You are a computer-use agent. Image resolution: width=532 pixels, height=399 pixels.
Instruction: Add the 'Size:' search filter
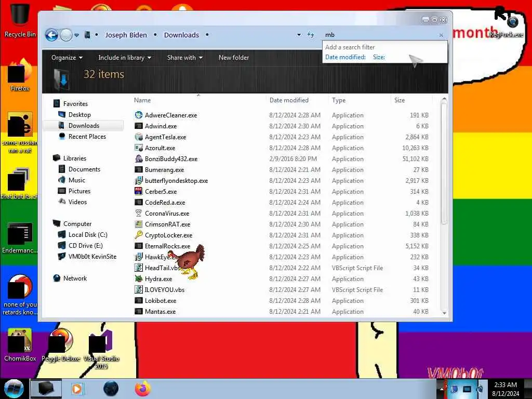pos(379,57)
